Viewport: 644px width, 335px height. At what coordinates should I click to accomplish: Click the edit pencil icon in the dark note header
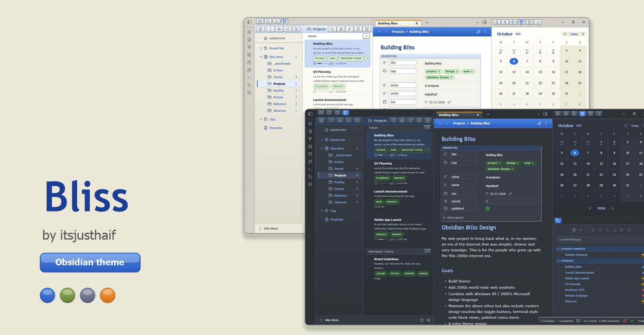(539, 123)
